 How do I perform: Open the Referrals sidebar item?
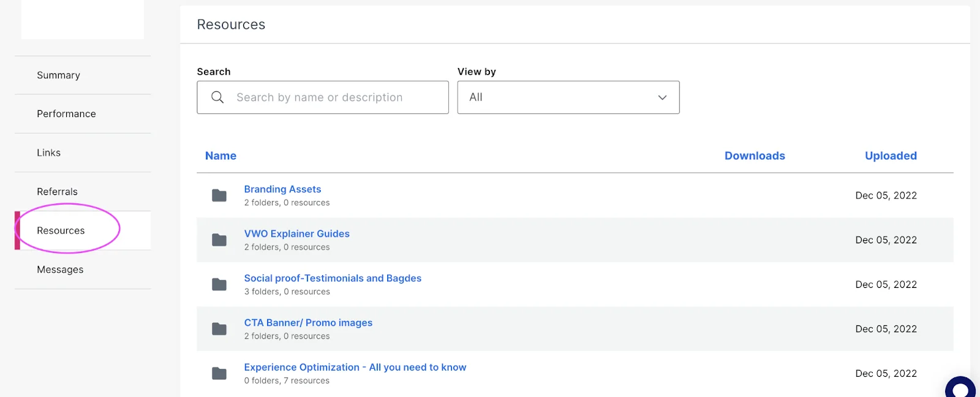[57, 192]
